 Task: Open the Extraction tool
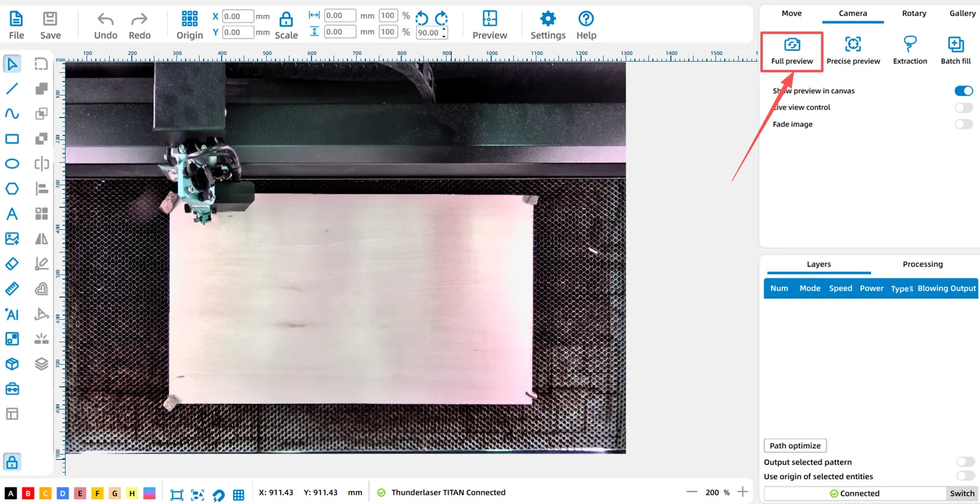(909, 45)
